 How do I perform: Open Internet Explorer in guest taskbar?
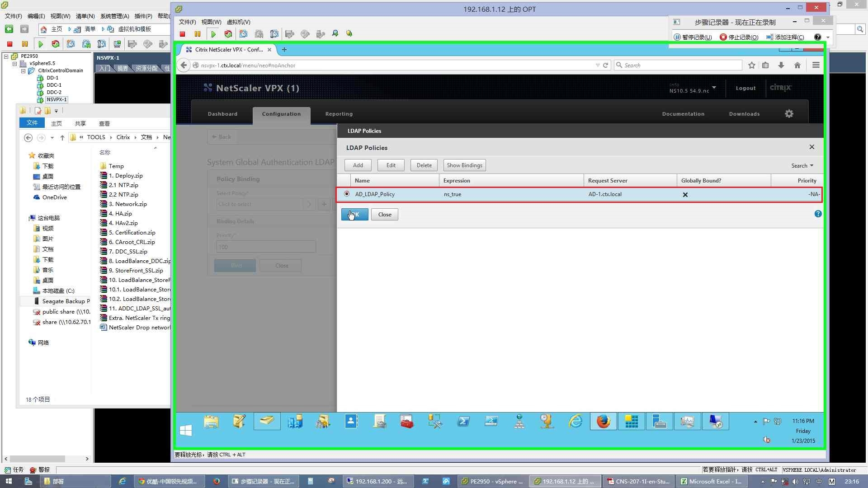(x=575, y=421)
